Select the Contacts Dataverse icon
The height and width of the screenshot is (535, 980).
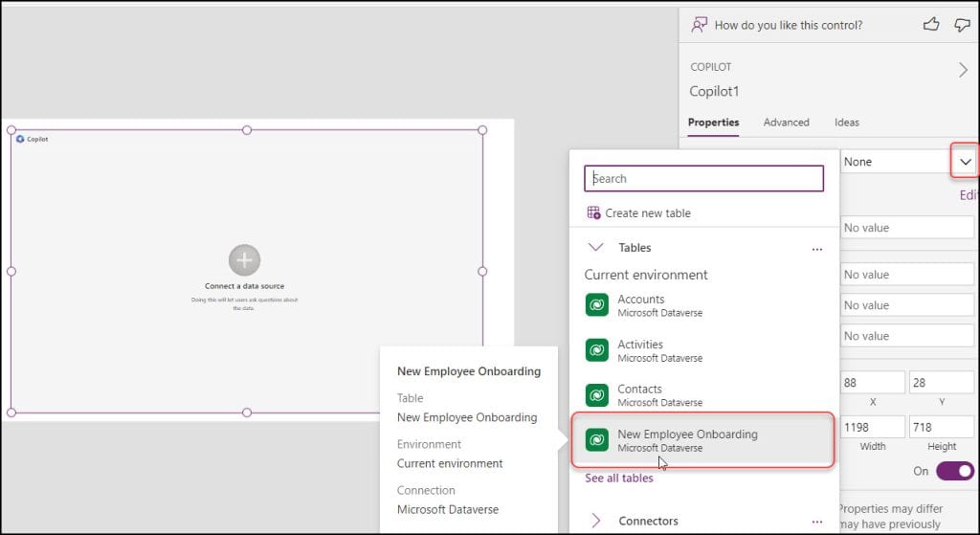click(597, 395)
